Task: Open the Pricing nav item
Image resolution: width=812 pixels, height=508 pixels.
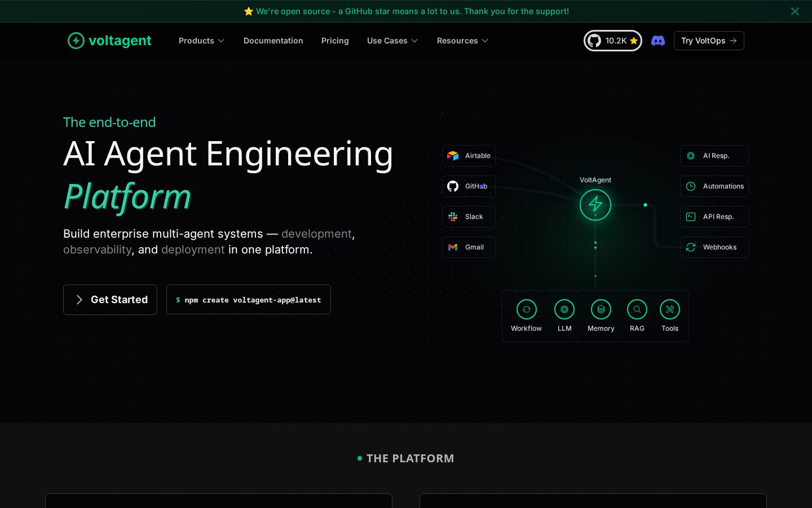Action: click(x=335, y=41)
